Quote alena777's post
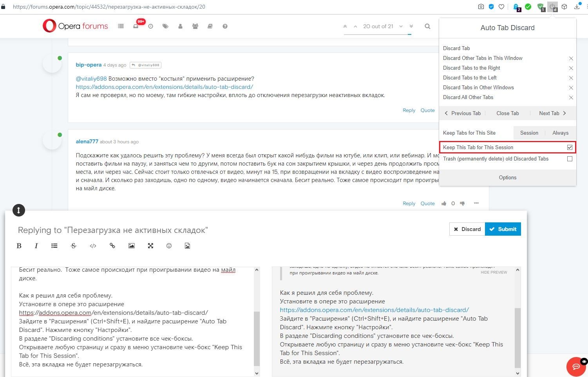 pos(427,204)
